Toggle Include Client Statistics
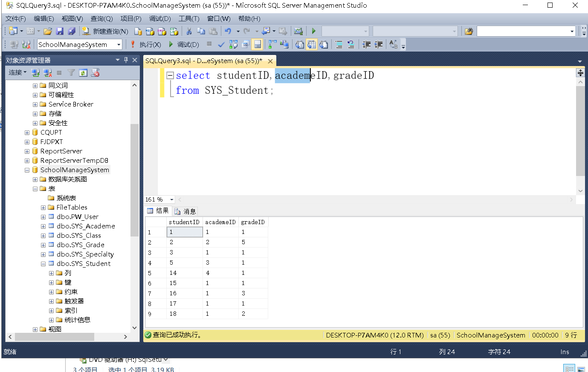Screen dimensions: 588x372 point(284,44)
